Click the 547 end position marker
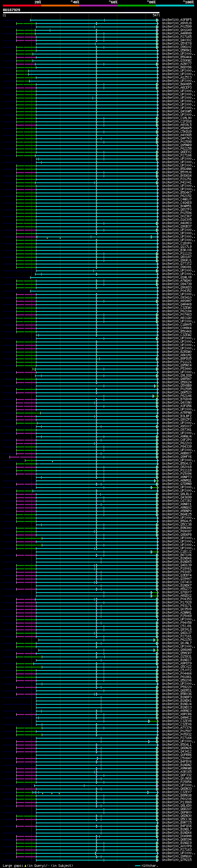 155,15
